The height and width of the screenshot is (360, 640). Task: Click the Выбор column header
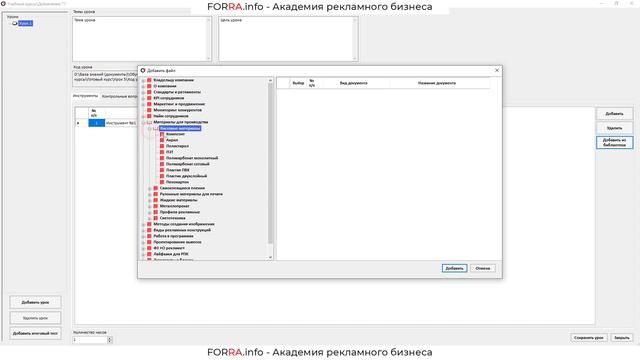[x=298, y=83]
